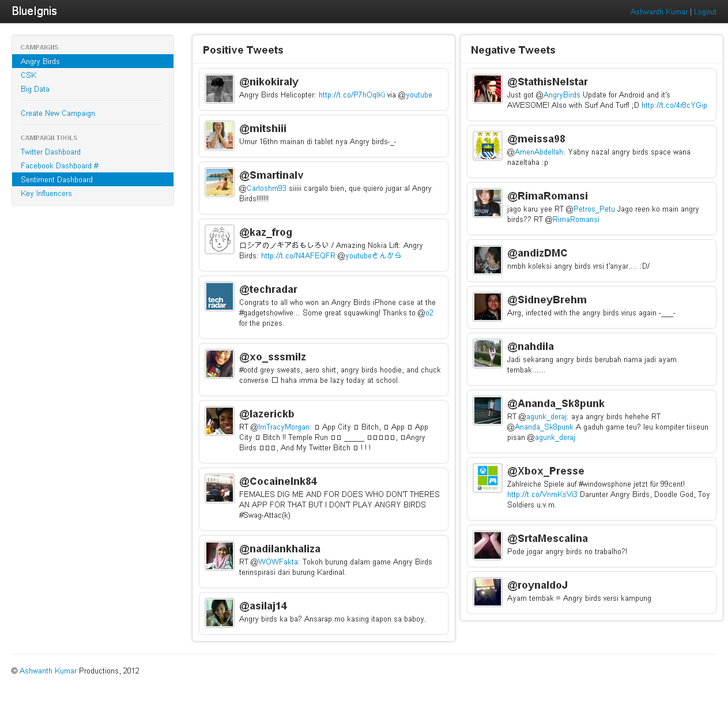Click the Xbox_Presse logo avatar
The width and height of the screenshot is (728, 704).
tap(488, 478)
